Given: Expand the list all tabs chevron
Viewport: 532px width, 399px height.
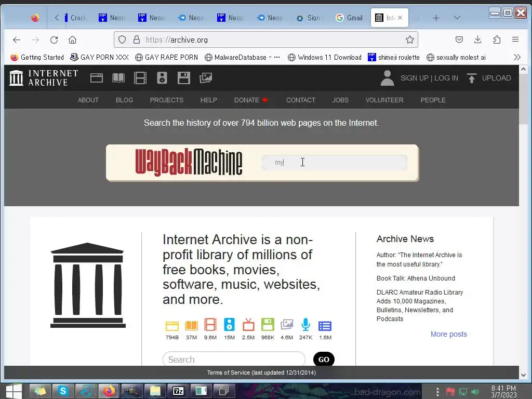Looking at the screenshot, I should (457, 18).
